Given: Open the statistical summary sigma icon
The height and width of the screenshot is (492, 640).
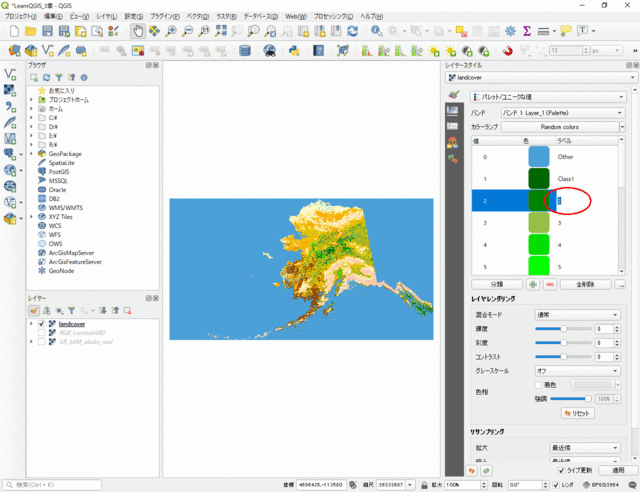Looking at the screenshot, I should point(527,31).
